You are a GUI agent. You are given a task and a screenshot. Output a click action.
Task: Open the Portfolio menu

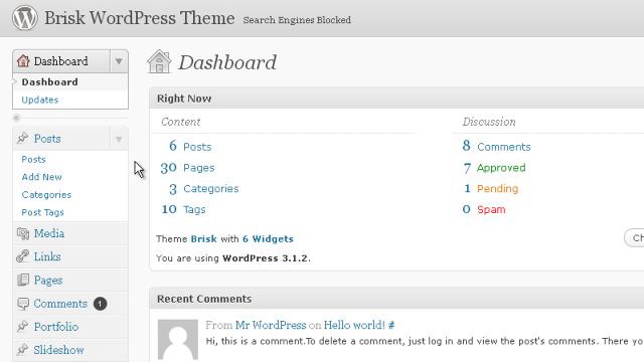56,327
